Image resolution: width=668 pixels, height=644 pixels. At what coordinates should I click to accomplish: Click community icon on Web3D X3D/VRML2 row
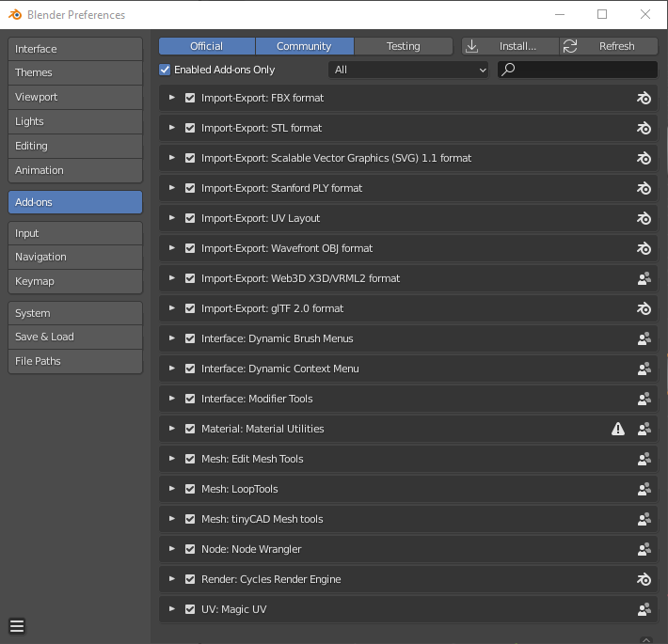click(644, 278)
